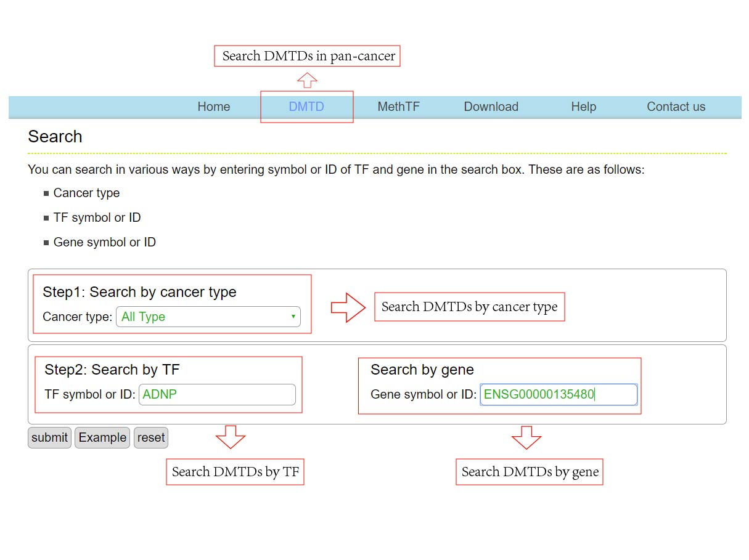Click the 'Search DMTDs by cancer type' label
Image resolution: width=749 pixels, height=560 pixels.
[x=469, y=307]
